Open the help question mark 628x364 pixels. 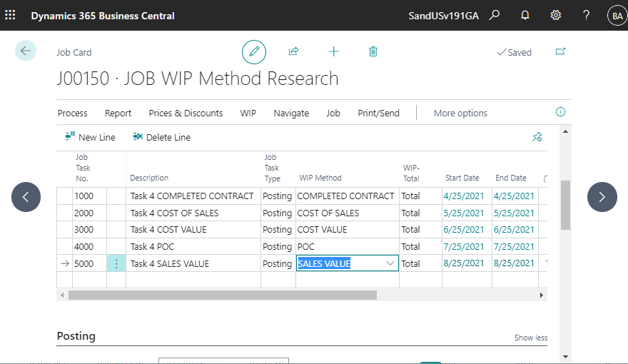(x=586, y=15)
